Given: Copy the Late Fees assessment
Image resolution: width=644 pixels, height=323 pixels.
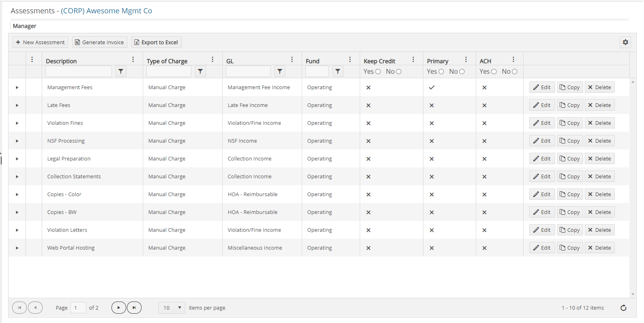Looking at the screenshot, I should pos(570,105).
